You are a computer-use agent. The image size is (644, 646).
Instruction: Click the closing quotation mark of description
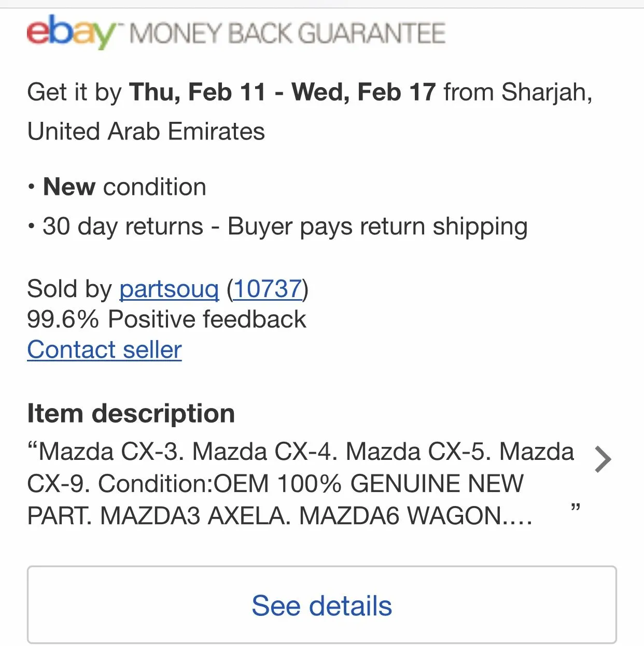click(x=575, y=507)
